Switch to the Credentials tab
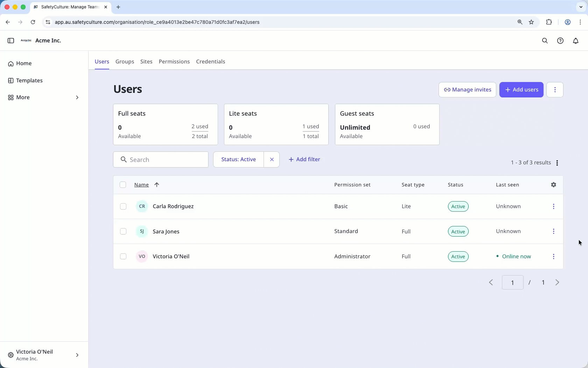This screenshot has width=588, height=368. 211,62
